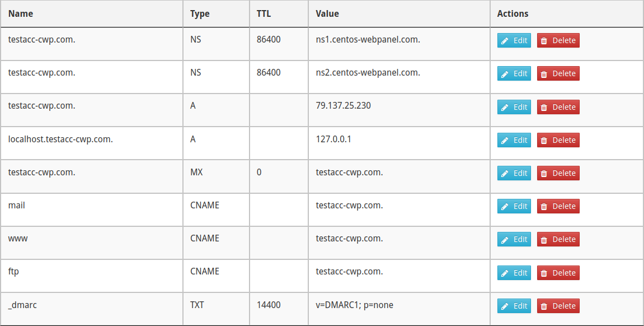Screen dimensions: 644x326
Task: Edit the localhost 127.0.0.1 record
Action: point(514,140)
